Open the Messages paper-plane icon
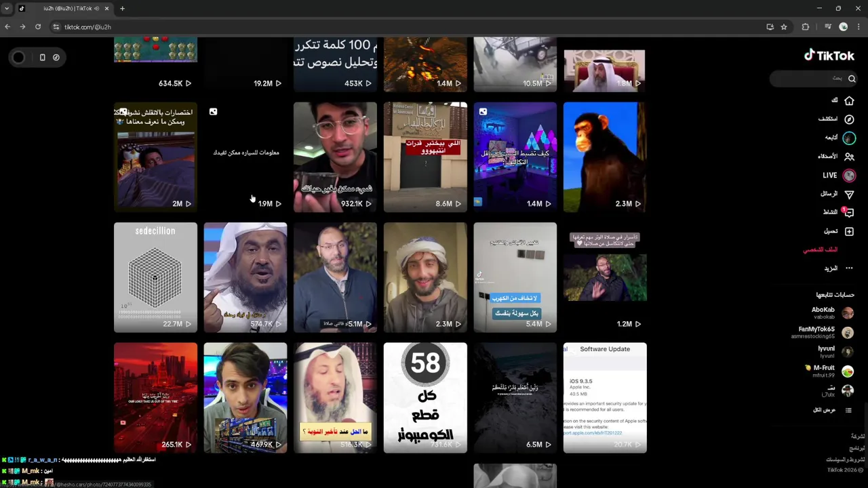This screenshot has height=488, width=868. point(849,195)
